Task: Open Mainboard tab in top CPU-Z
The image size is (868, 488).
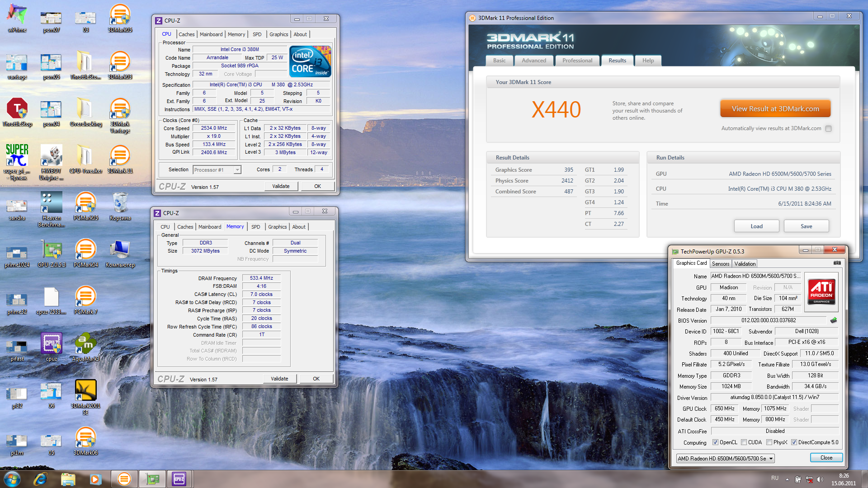Action: pos(211,34)
